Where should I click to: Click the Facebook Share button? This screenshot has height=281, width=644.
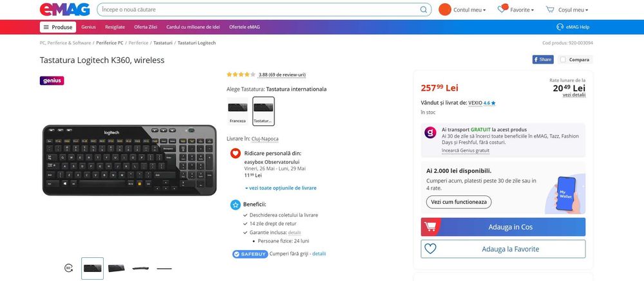543,59
